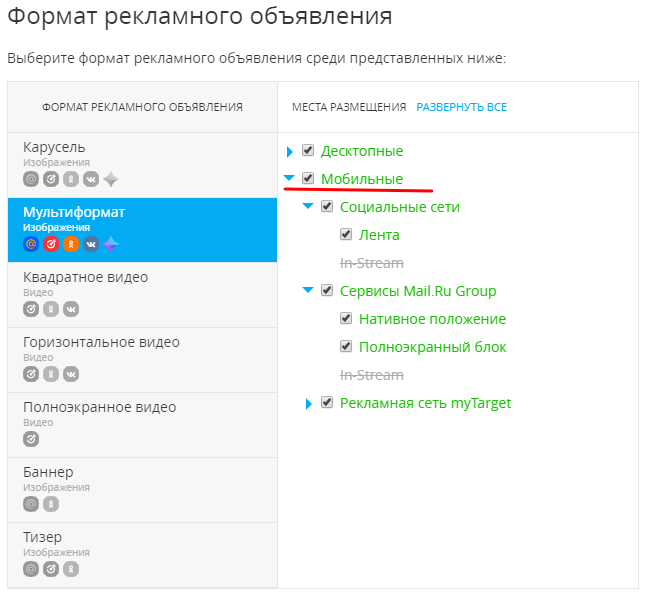Collapse Сервисы Mail.Ru Group branch
The width and height of the screenshot is (645, 595).
coord(308,290)
